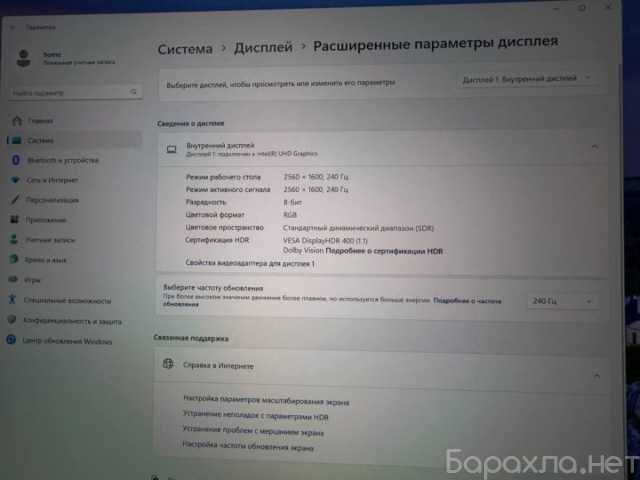Collapse the Внутренний дисплей info section
640x480 pixels.
(x=594, y=147)
